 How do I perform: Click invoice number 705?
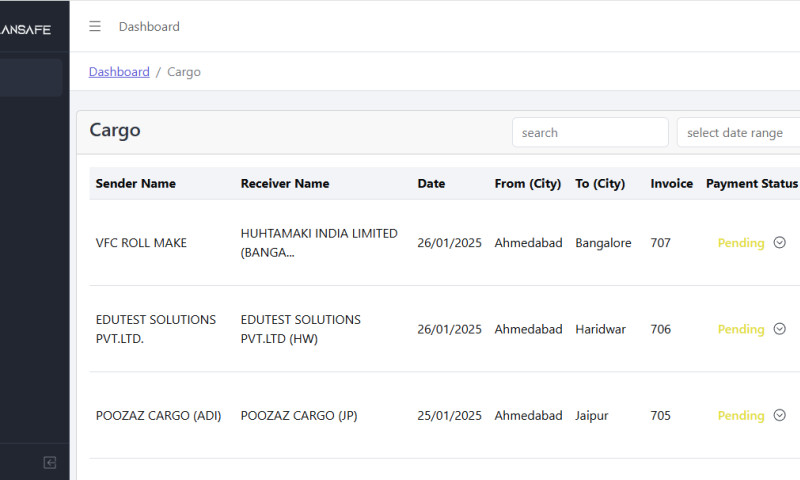660,416
